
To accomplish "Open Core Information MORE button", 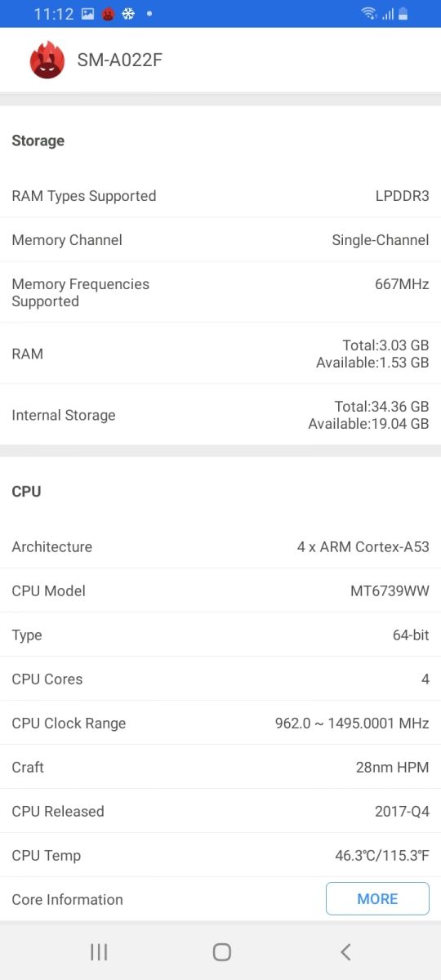I will (377, 898).
